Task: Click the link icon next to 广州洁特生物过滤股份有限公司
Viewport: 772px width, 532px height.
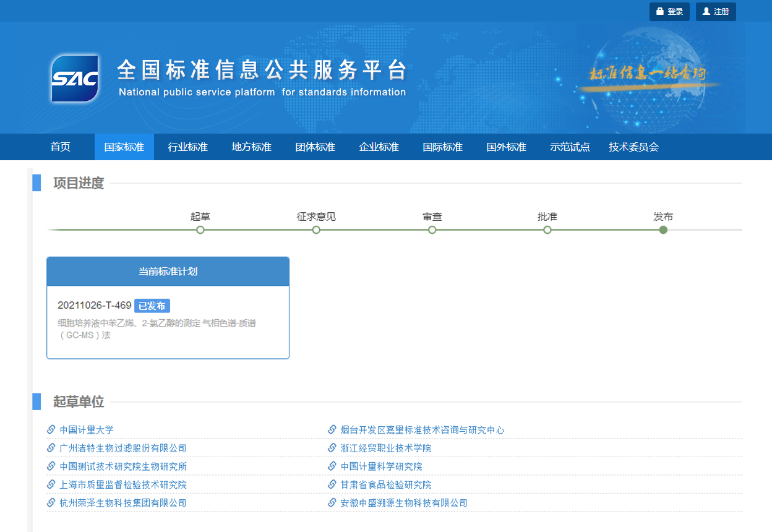Action: point(51,448)
